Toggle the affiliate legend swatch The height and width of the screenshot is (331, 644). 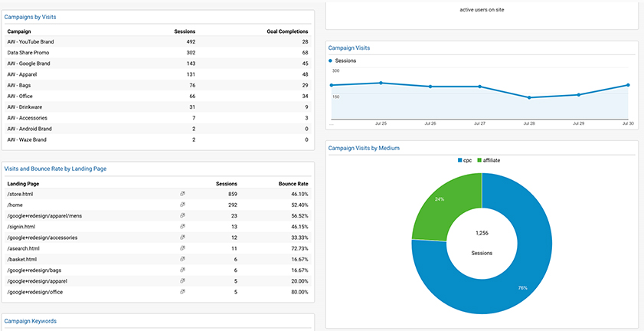pos(479,160)
